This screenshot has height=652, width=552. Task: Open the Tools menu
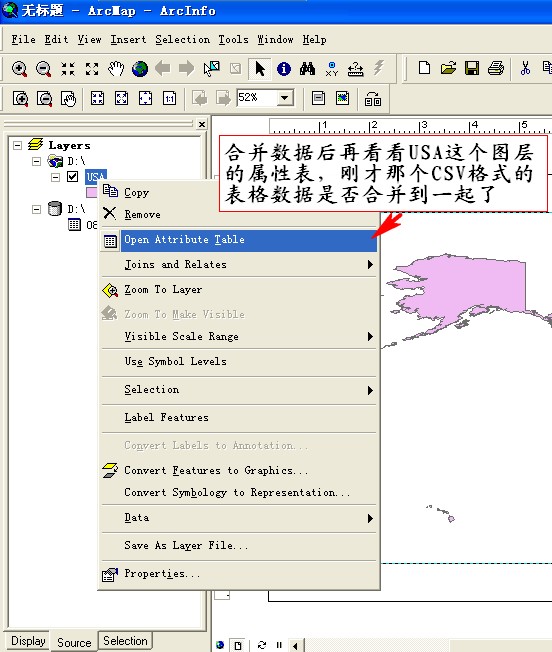(233, 40)
